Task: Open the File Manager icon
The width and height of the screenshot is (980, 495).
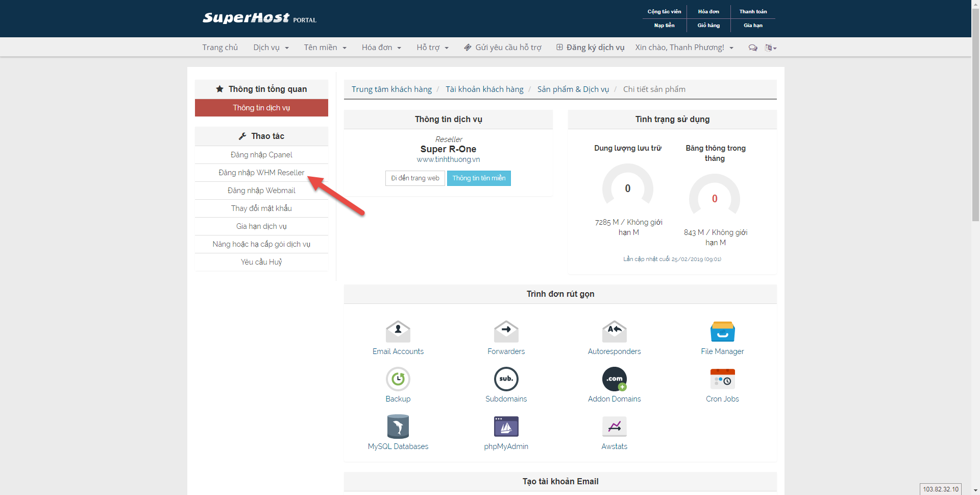Action: (722, 332)
